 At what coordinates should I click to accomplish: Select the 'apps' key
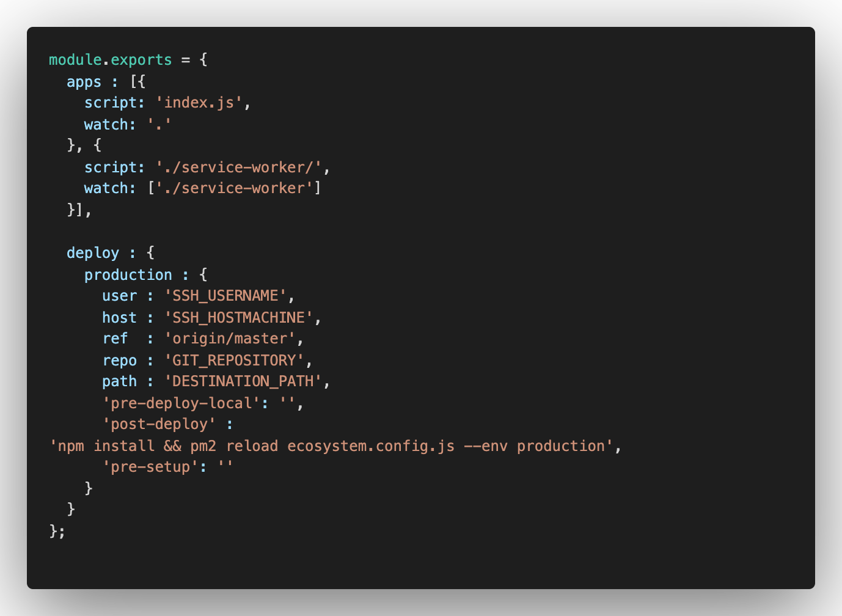coord(84,82)
